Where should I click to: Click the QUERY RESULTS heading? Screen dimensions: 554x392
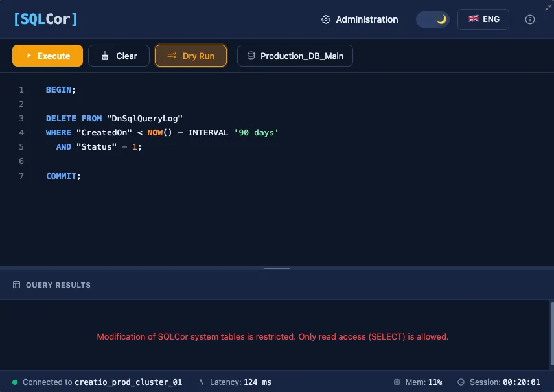[x=58, y=285]
